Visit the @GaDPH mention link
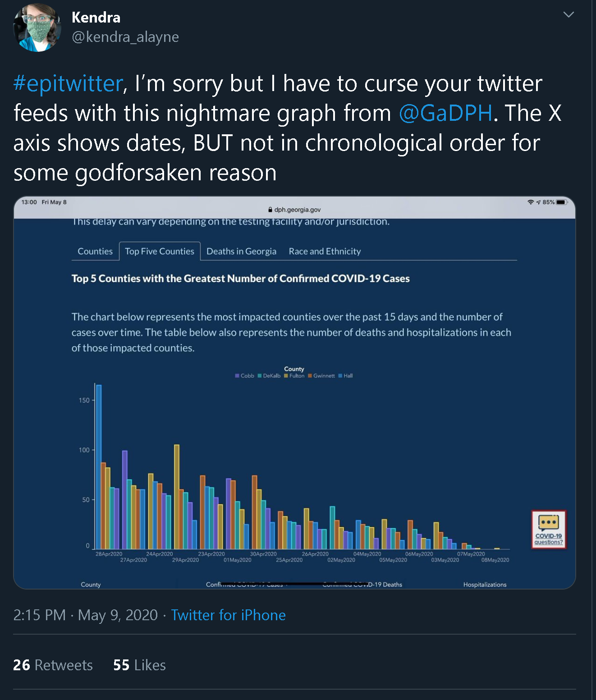Viewport: 596px width, 700px height. (445, 113)
